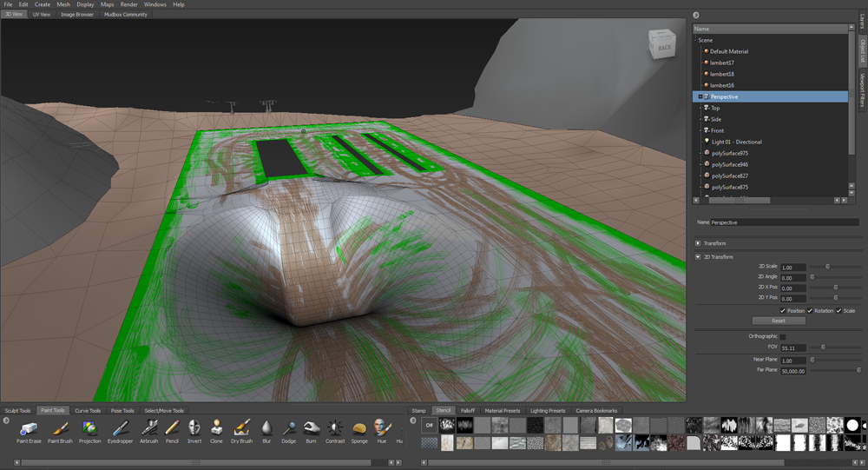Switch to the UV View tab
Screen dimensions: 868x470
pos(42,15)
